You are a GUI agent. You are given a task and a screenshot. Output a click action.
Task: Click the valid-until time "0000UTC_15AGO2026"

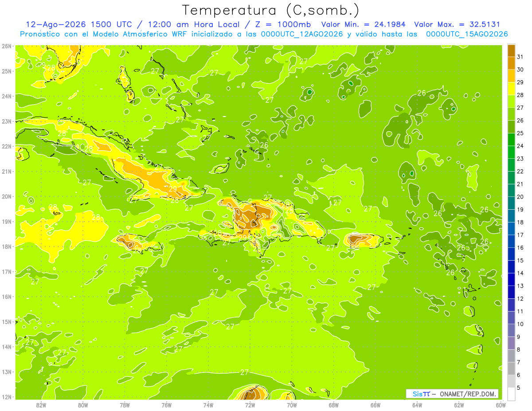point(467,34)
